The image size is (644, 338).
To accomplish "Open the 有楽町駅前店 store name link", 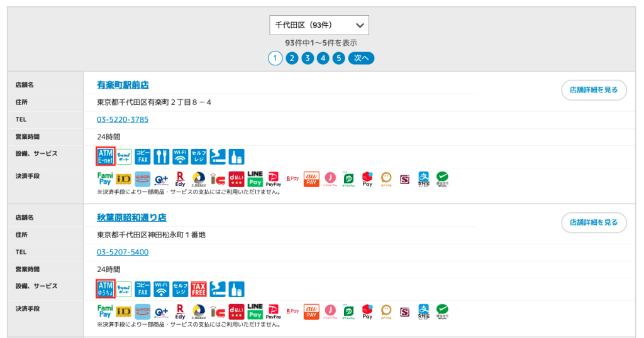I will pyautogui.click(x=123, y=85).
